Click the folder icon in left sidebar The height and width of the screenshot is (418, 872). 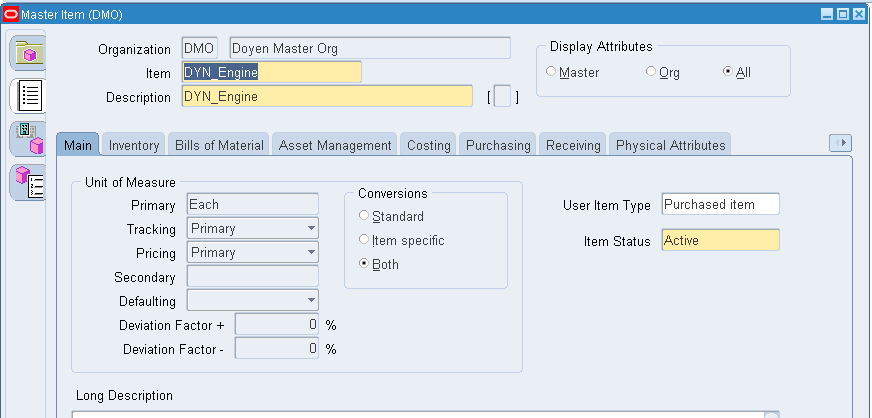[x=29, y=52]
